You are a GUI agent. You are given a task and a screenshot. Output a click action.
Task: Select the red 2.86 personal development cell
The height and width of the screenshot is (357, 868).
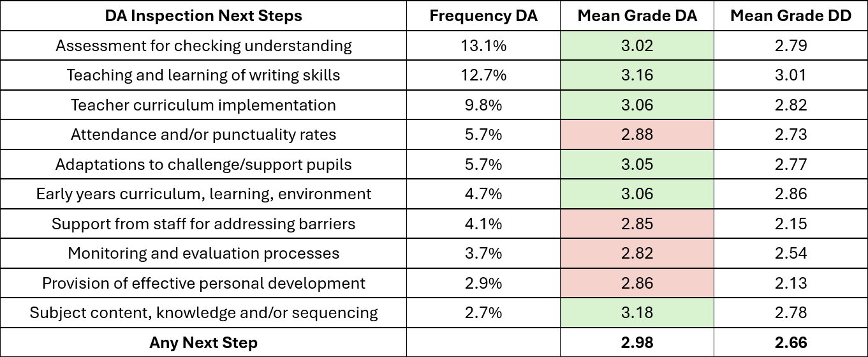[636, 283]
